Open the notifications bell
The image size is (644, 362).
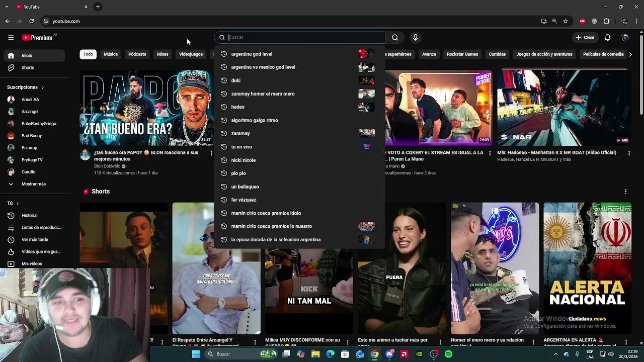(x=607, y=37)
